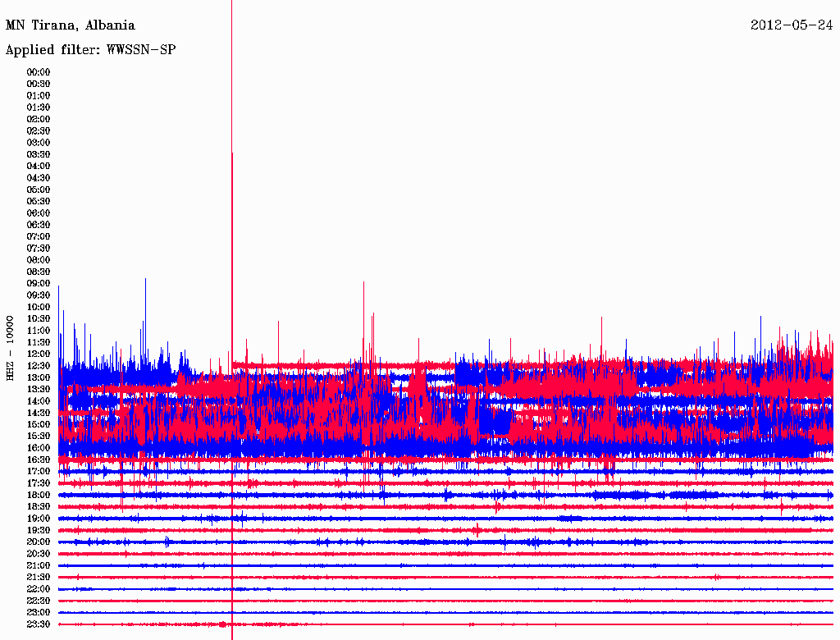This screenshot has height=640, width=840.
Task: Click the '15:30' time label
Action: (x=39, y=437)
